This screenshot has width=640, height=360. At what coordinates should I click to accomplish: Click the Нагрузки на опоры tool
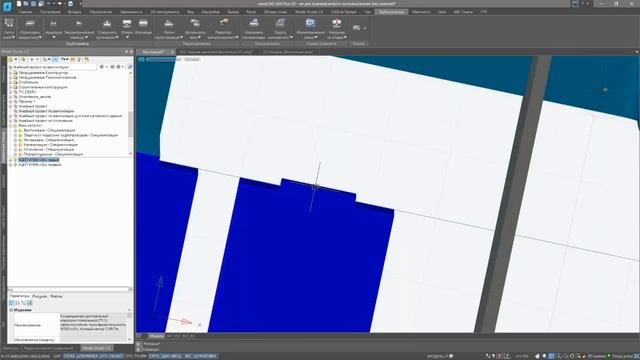pos(337,29)
